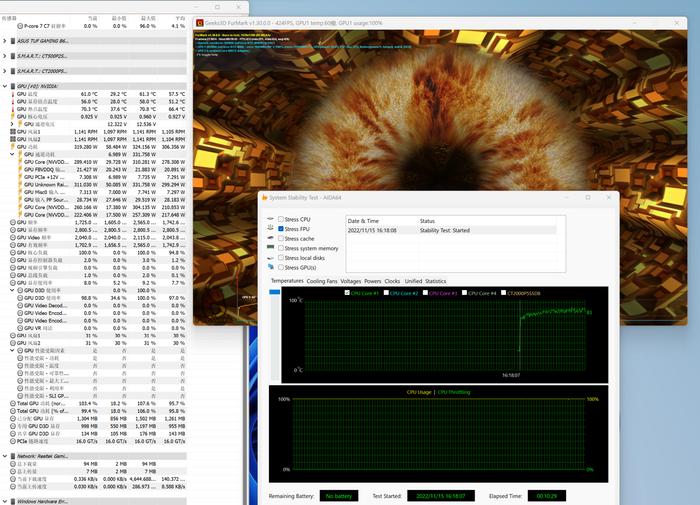Click bolt icon on GPU PCIe +12V row

coord(20,177)
